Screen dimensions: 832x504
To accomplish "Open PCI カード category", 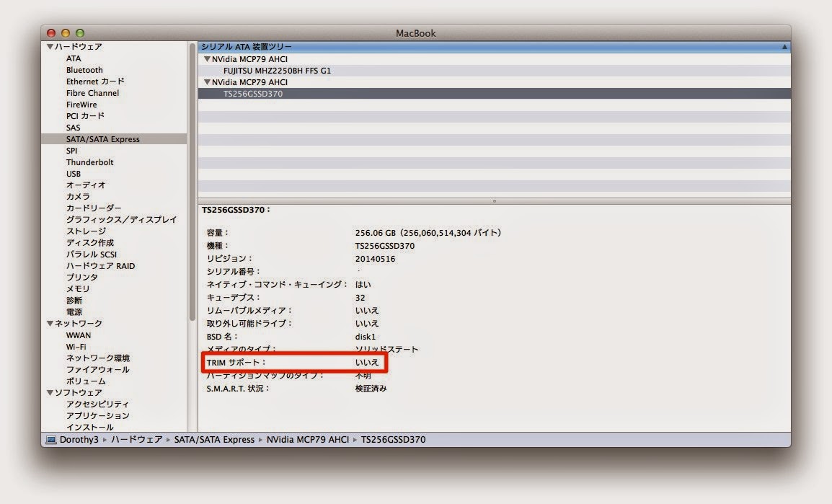I will (85, 115).
